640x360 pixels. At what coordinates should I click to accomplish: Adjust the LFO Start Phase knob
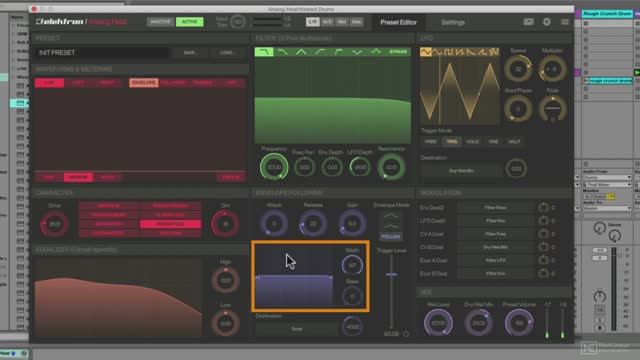click(x=518, y=109)
